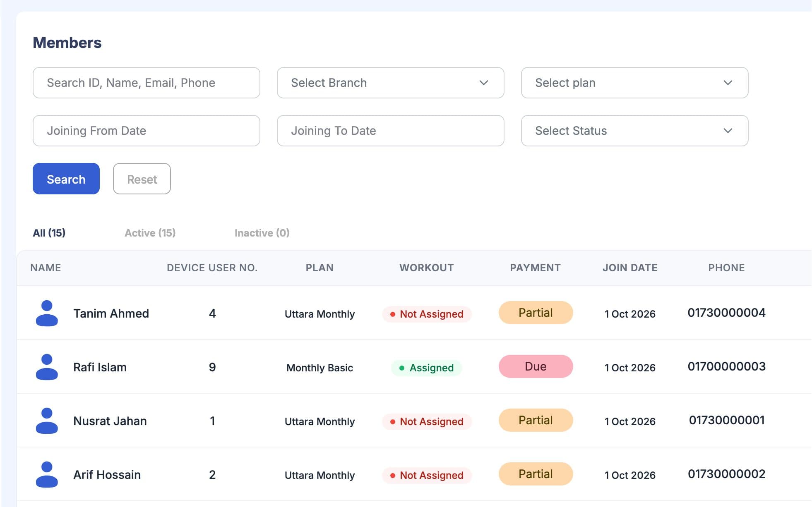Open the Select Branch dropdown

pos(390,83)
